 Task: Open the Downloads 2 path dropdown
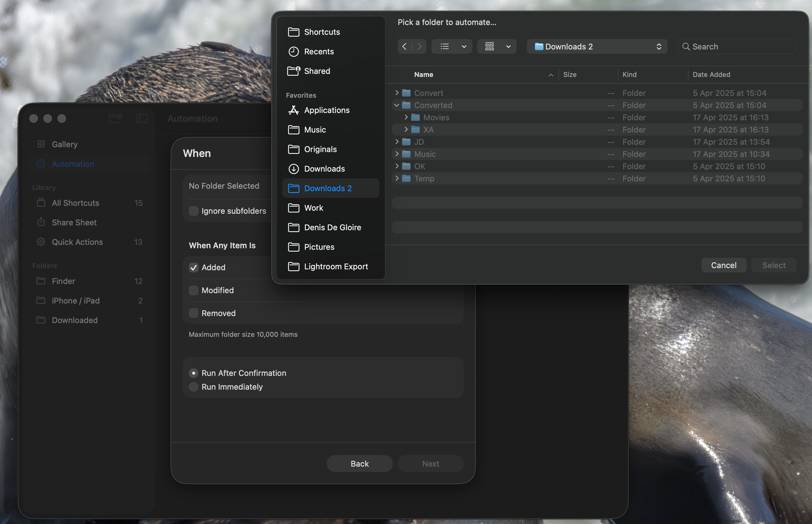click(597, 47)
